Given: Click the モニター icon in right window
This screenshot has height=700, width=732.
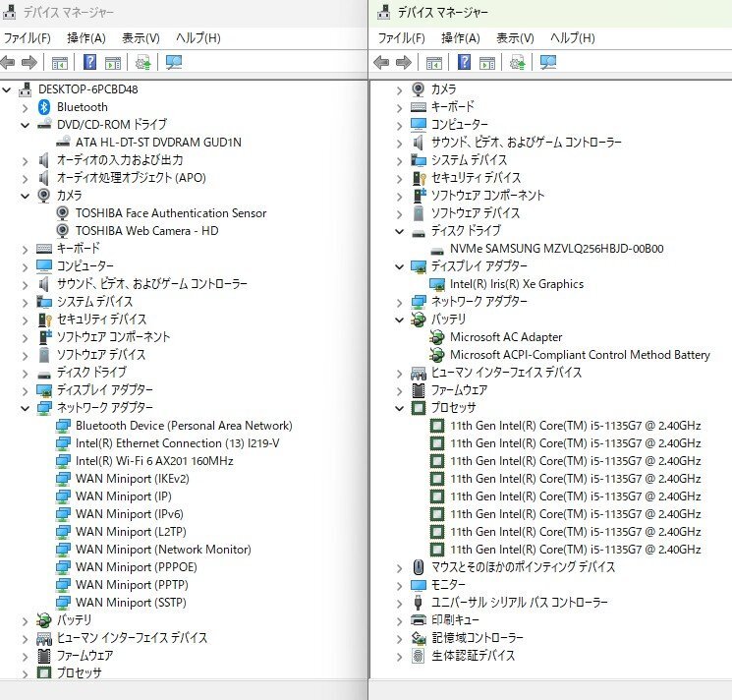Looking at the screenshot, I should [419, 585].
